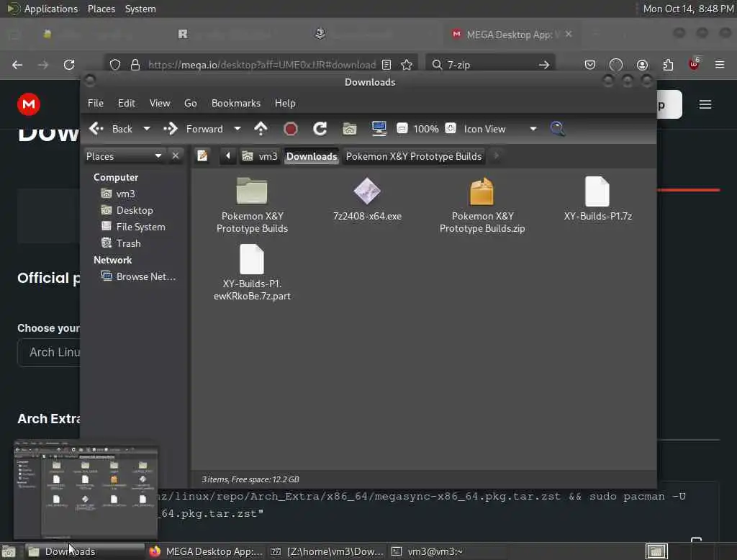Open Firefox extensions puzzle icon

[668, 65]
